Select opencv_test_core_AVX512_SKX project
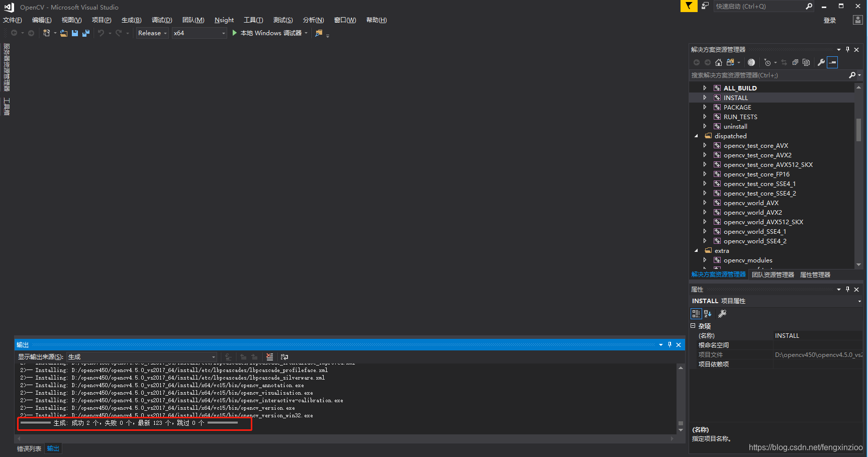The height and width of the screenshot is (457, 868). [x=768, y=164]
